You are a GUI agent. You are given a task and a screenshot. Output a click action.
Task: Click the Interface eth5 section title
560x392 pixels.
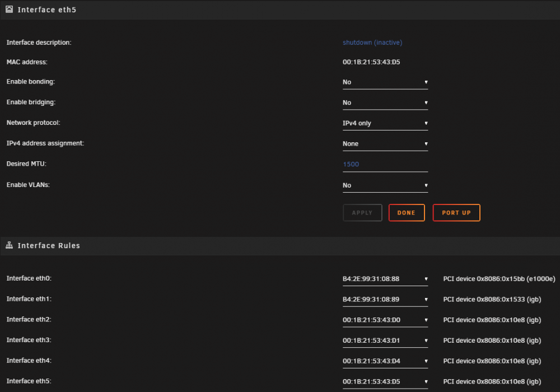(47, 10)
